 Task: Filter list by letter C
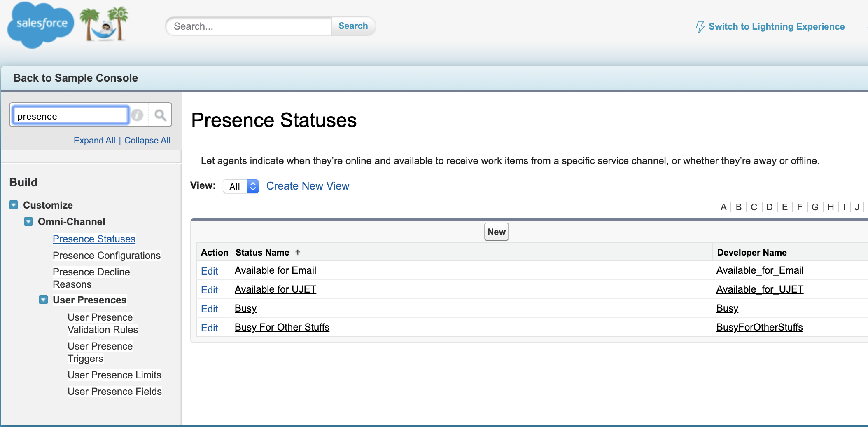[754, 207]
